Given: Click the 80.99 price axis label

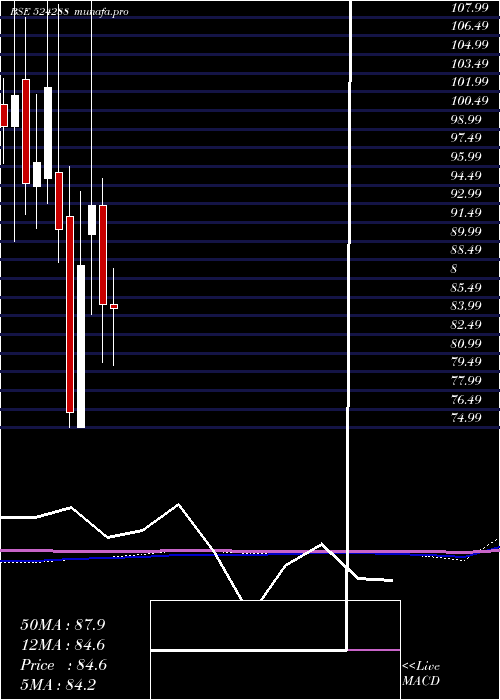Looking at the screenshot, I should pos(466,343).
